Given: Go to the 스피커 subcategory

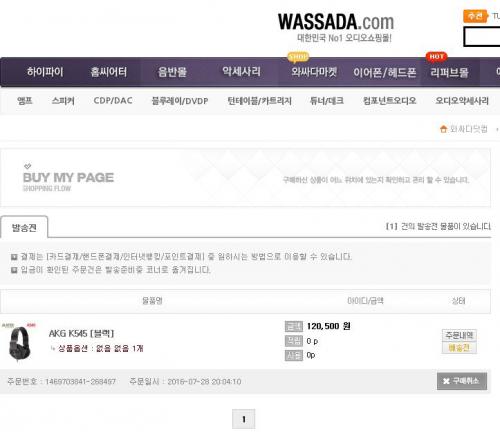Looking at the screenshot, I should 63,101.
